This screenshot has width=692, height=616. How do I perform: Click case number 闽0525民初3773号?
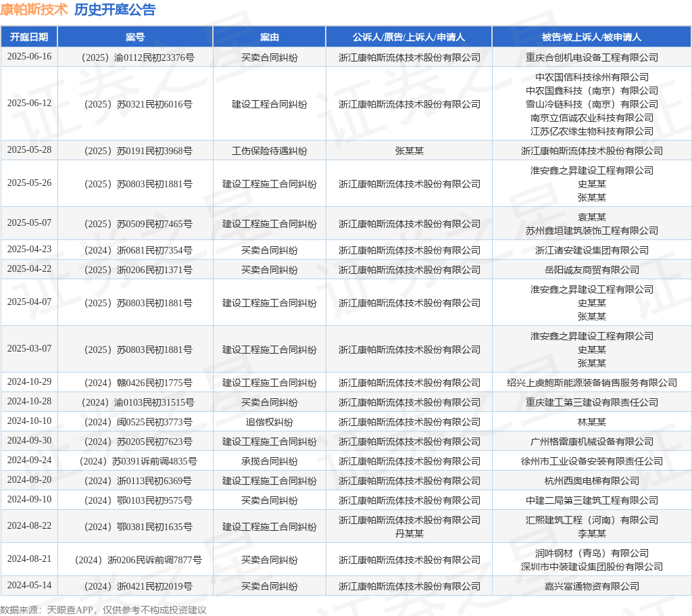[138, 422]
